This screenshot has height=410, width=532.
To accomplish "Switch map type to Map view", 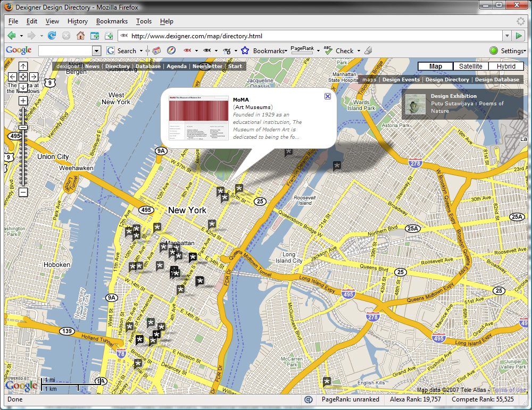I will pos(435,66).
